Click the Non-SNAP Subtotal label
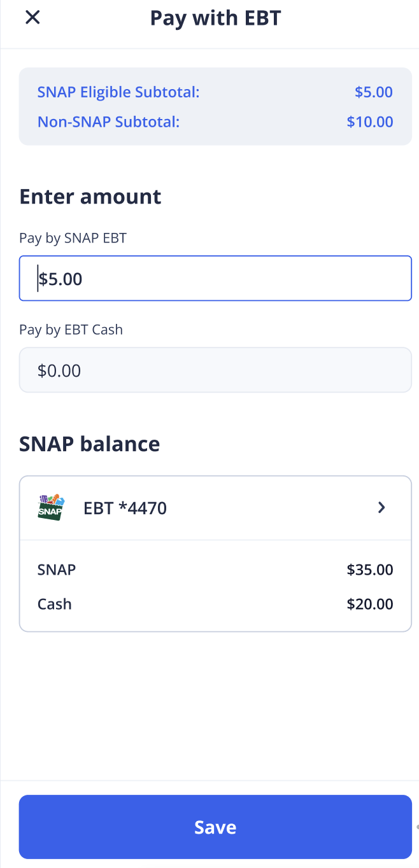 click(108, 122)
